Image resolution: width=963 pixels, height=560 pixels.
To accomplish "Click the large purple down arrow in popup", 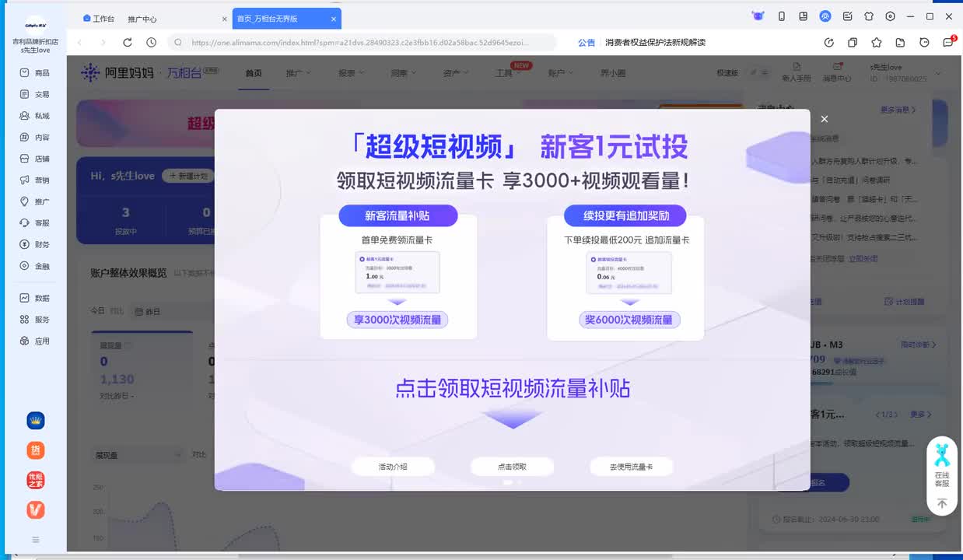I will (512, 420).
